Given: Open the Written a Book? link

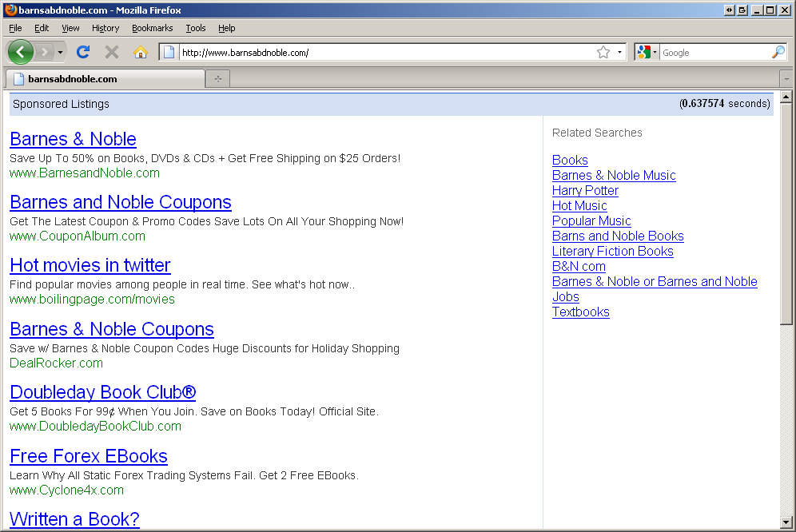Looking at the screenshot, I should pos(74,518).
